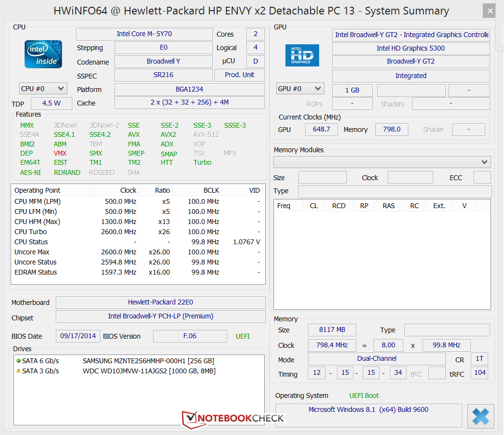The width and height of the screenshot is (504, 435).
Task: Click the Intel HD Graphics 5300 field
Action: pyautogui.click(x=411, y=48)
